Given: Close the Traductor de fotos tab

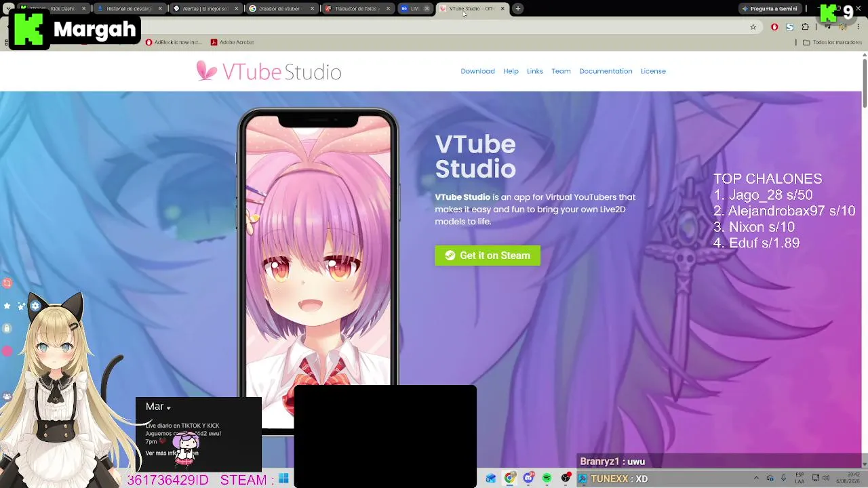Looking at the screenshot, I should point(389,9).
